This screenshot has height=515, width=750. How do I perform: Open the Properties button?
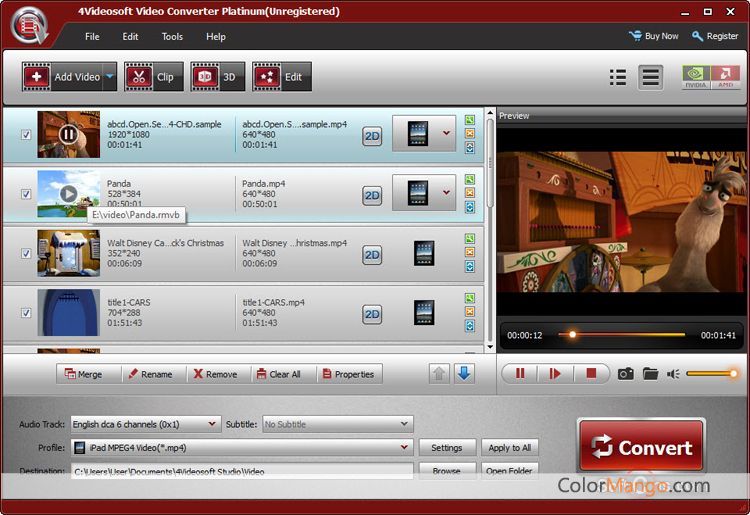pyautogui.click(x=349, y=374)
